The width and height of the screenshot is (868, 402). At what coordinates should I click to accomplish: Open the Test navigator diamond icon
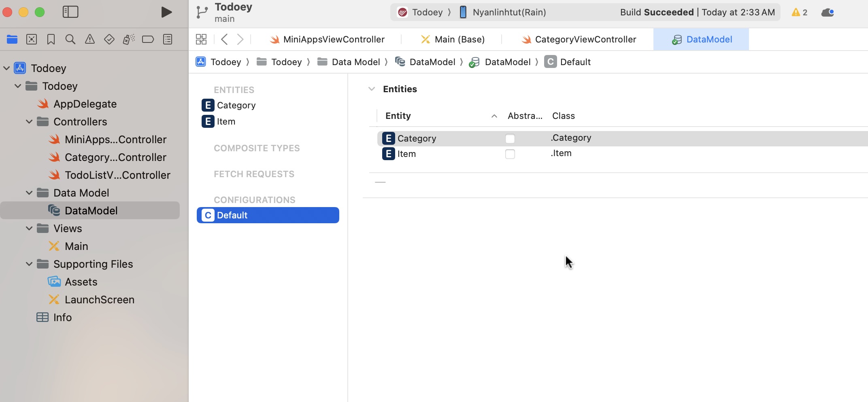click(x=109, y=39)
